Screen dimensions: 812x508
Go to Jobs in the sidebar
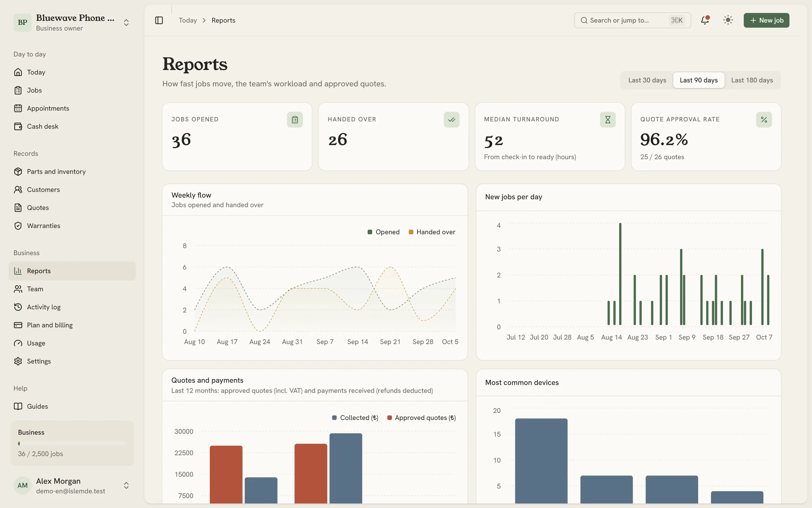pyautogui.click(x=72, y=90)
